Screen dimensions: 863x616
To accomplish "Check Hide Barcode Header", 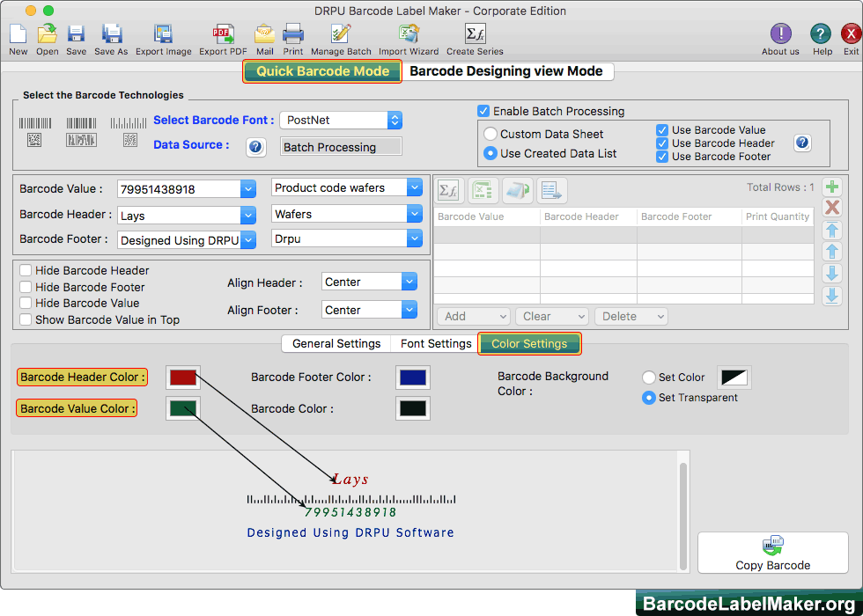I will coord(26,271).
